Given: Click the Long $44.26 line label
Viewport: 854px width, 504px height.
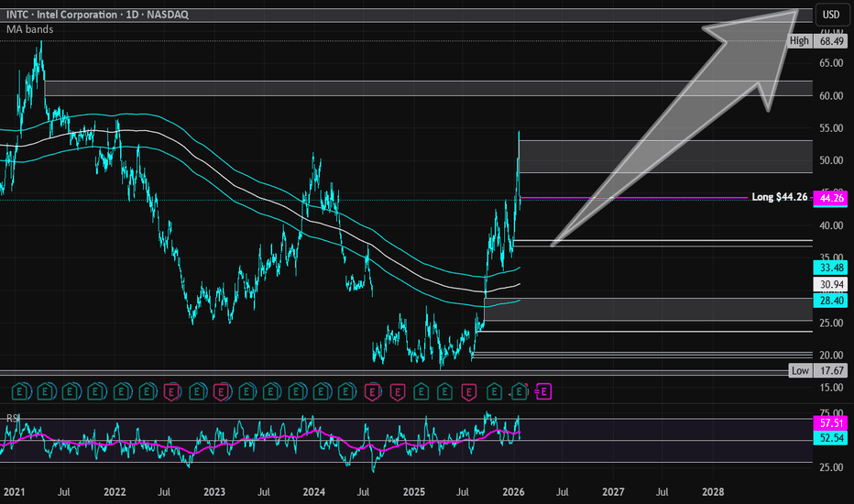Looking at the screenshot, I should pos(780,197).
